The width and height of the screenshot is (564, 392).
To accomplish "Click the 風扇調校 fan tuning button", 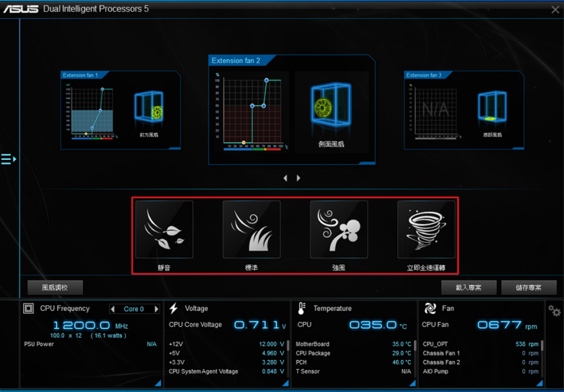I will coord(55,288).
